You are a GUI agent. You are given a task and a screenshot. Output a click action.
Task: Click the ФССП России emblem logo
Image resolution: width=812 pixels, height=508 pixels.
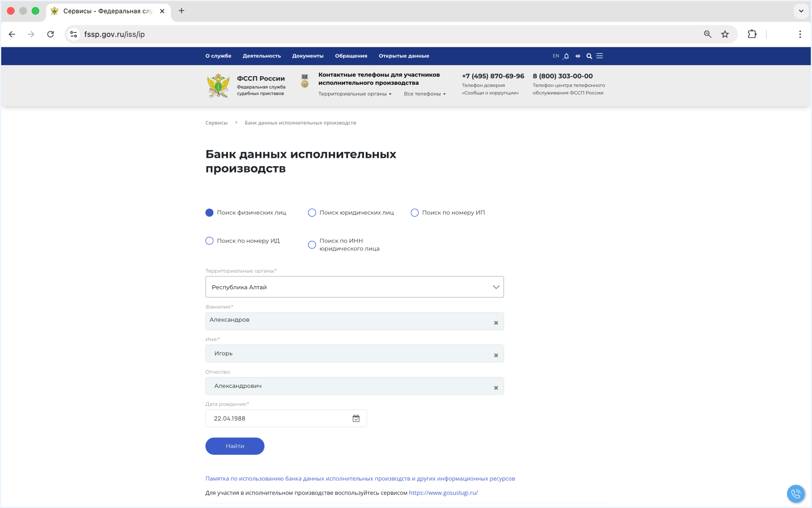coord(218,85)
